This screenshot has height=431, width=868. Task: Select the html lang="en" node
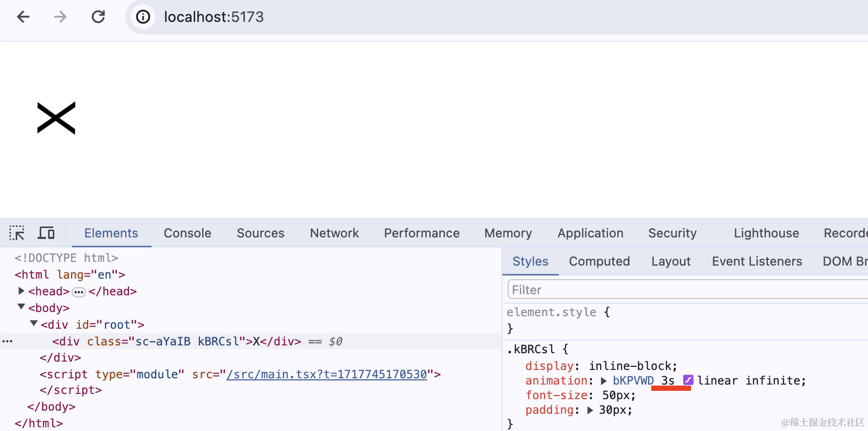click(70, 274)
